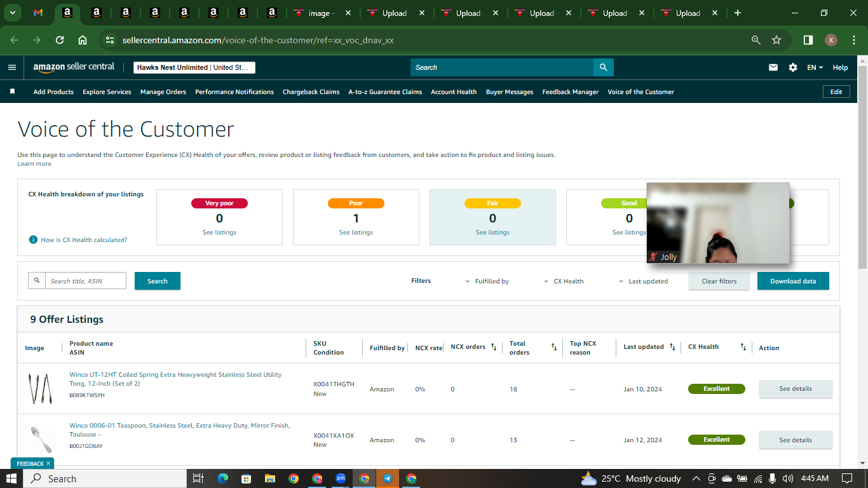This screenshot has width=868, height=488.
Task: Open See listings under the Poor card
Action: coord(356,233)
